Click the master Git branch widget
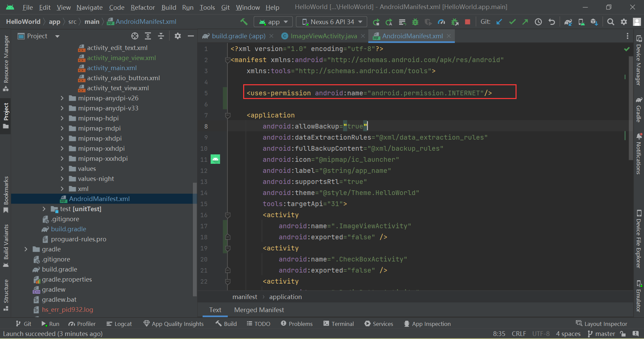This screenshot has height=339, width=644. click(601, 334)
